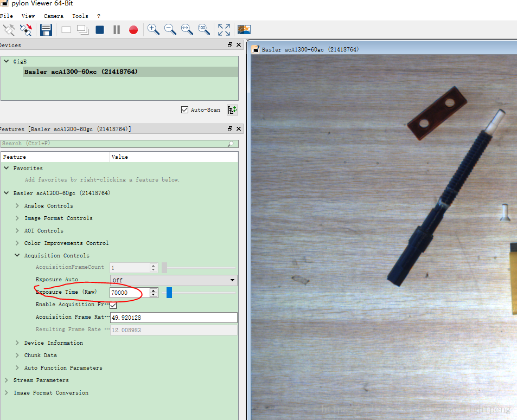Click the AcquisitionFrameCount slider handle
517x420 pixels.
[164, 268]
